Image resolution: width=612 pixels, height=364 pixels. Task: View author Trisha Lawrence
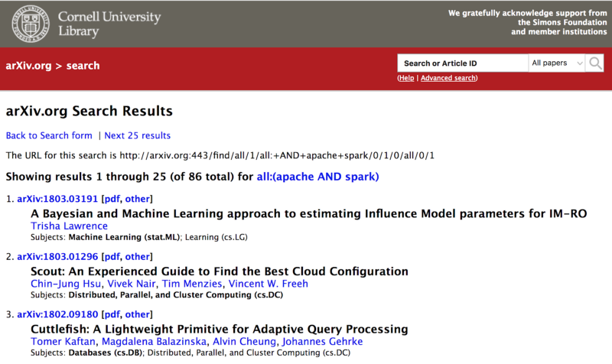point(69,226)
